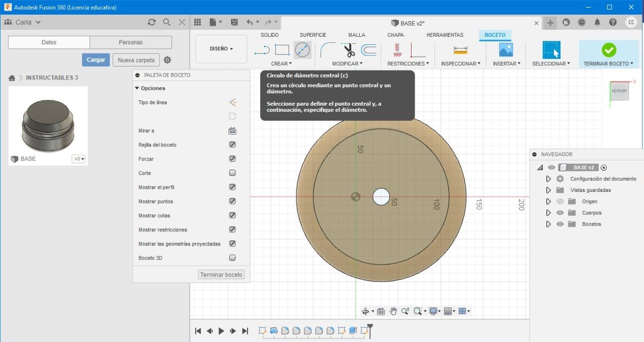Disable the Rejilla del boceto checkbox
The width and height of the screenshot is (644, 342).
point(232,145)
